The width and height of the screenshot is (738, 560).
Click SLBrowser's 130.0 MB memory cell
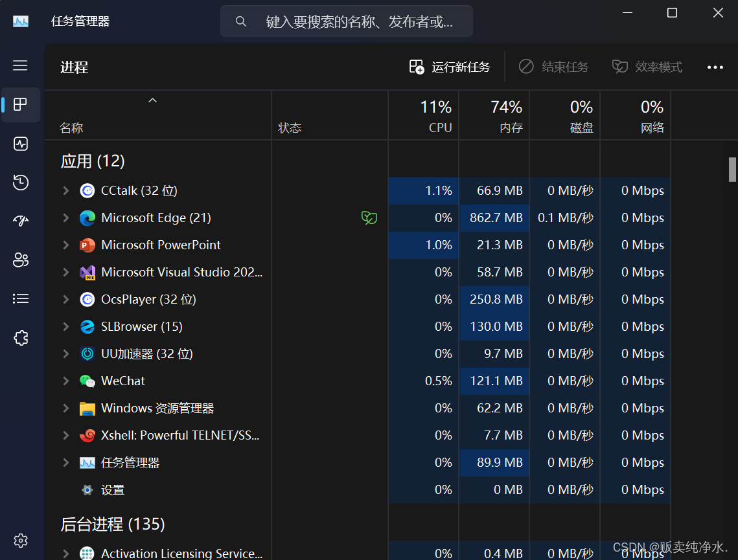coord(494,327)
